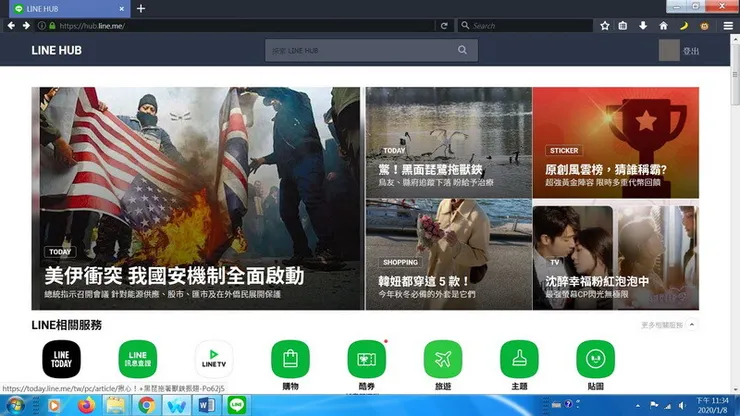740x416 pixels.
Task: Open the 原創風雲榜 sticker card
Action: click(x=616, y=143)
